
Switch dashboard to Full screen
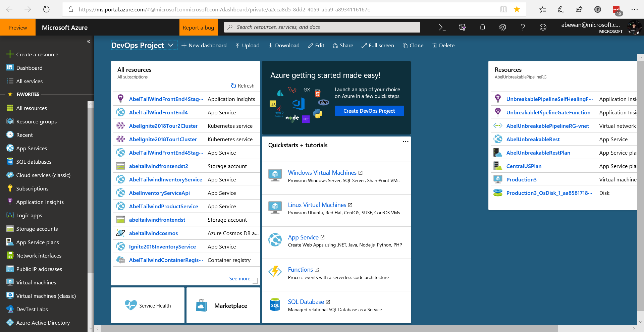point(378,45)
